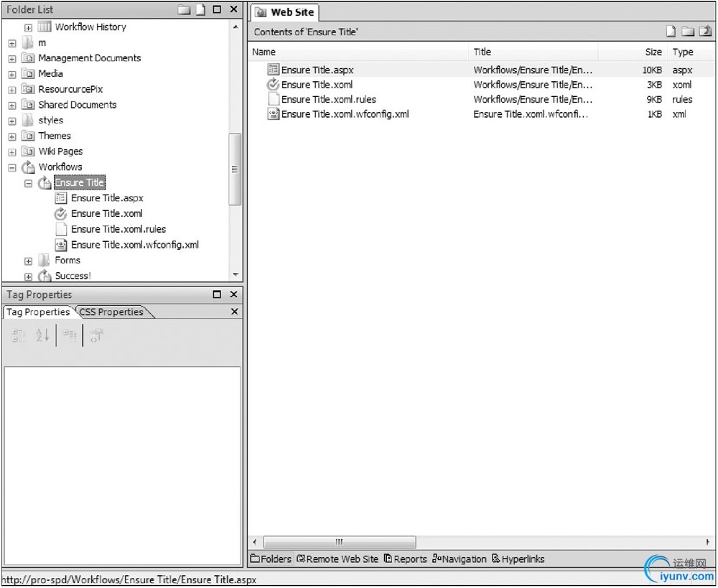Click Ensure Title.xoml workflow icon in contents list
Image resolution: width=718 pixels, height=588 pixels.
(x=273, y=84)
